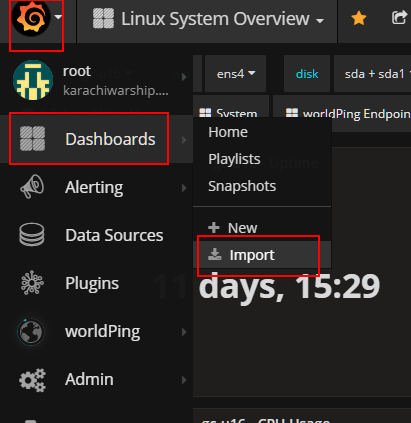The width and height of the screenshot is (411, 423).
Task: Click the worldPing globe icon
Action: coord(30,331)
